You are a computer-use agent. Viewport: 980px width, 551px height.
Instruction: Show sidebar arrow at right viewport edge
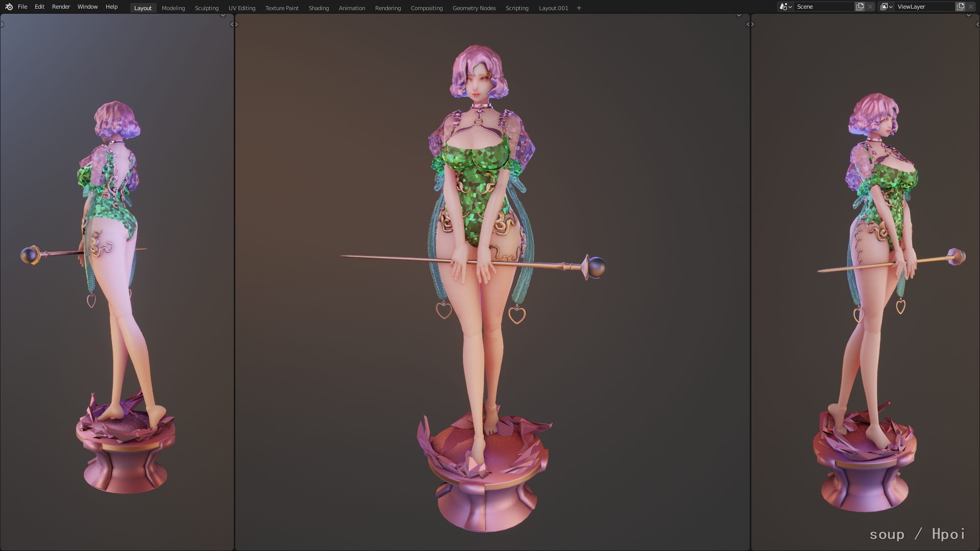(x=977, y=24)
